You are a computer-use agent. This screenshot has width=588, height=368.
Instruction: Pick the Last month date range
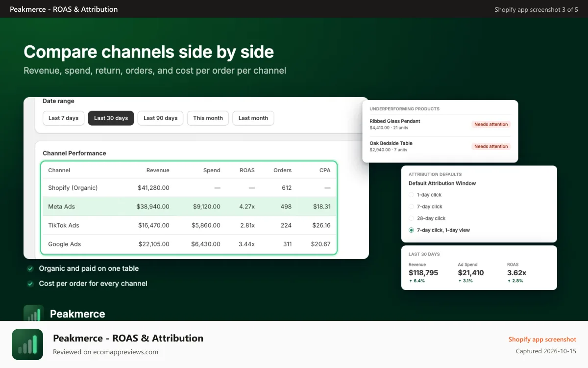click(x=253, y=118)
